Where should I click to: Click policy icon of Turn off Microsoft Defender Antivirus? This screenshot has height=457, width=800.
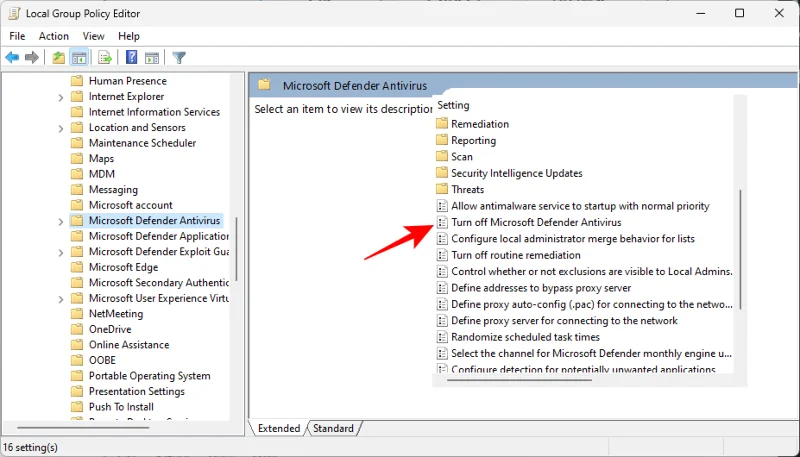click(442, 222)
